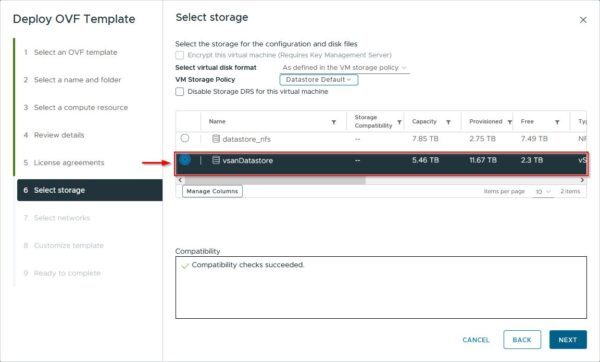The width and height of the screenshot is (600, 362).
Task: Click the left arrow of horizontal scrollbar
Action: coord(180,180)
